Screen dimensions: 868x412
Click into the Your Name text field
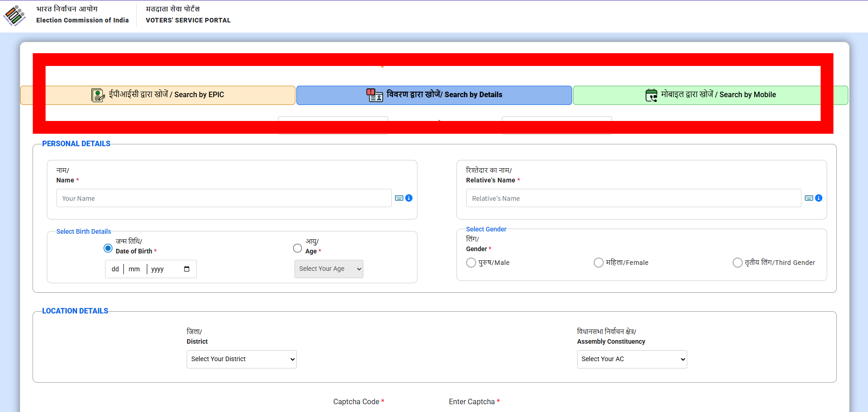224,198
